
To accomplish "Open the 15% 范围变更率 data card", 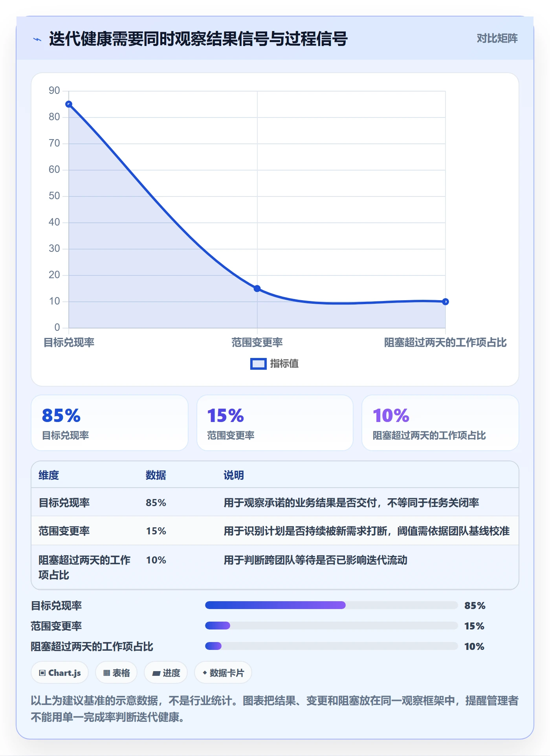I will [275, 423].
